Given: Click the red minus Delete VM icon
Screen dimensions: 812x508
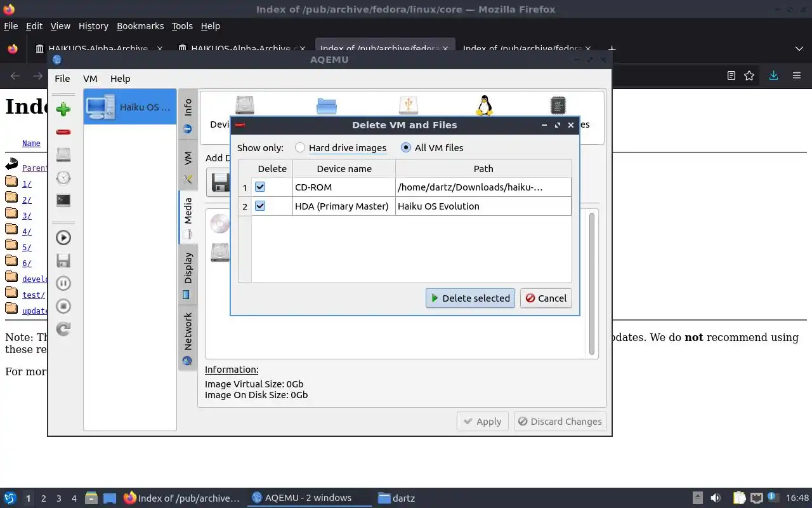Looking at the screenshot, I should point(63,132).
